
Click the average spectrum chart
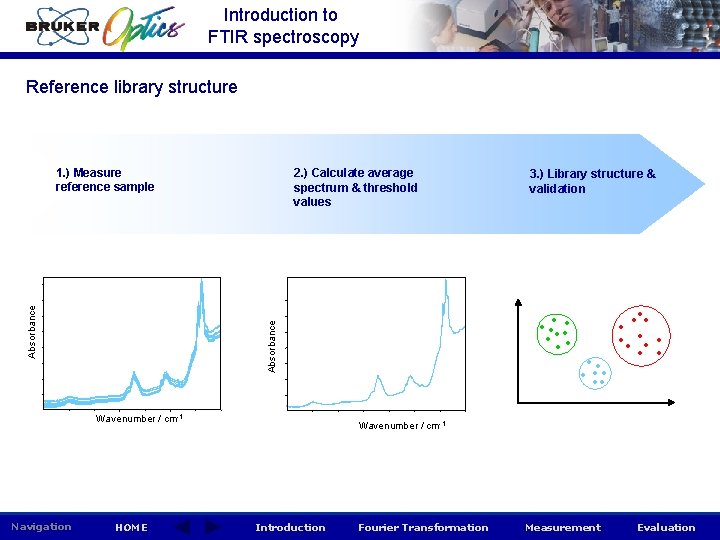pos(377,344)
